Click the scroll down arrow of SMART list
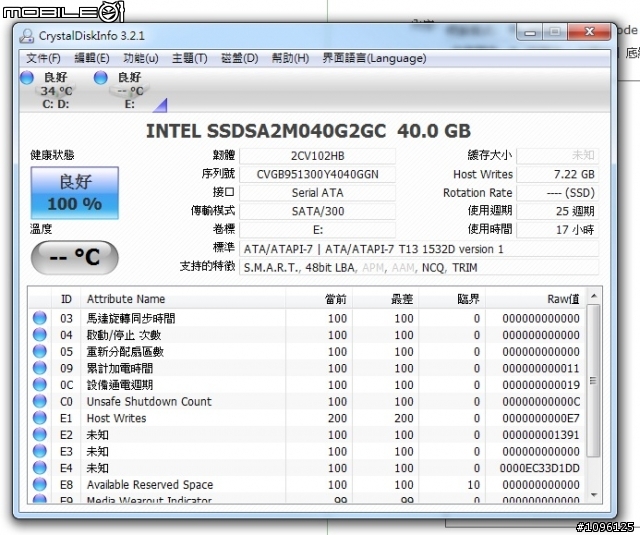The height and width of the screenshot is (535, 640). (x=594, y=495)
